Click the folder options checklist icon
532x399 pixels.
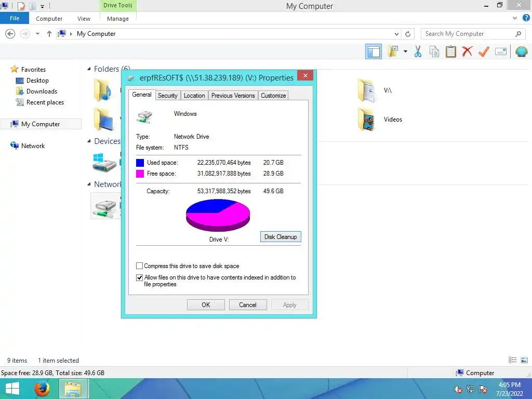pyautogui.click(x=393, y=51)
